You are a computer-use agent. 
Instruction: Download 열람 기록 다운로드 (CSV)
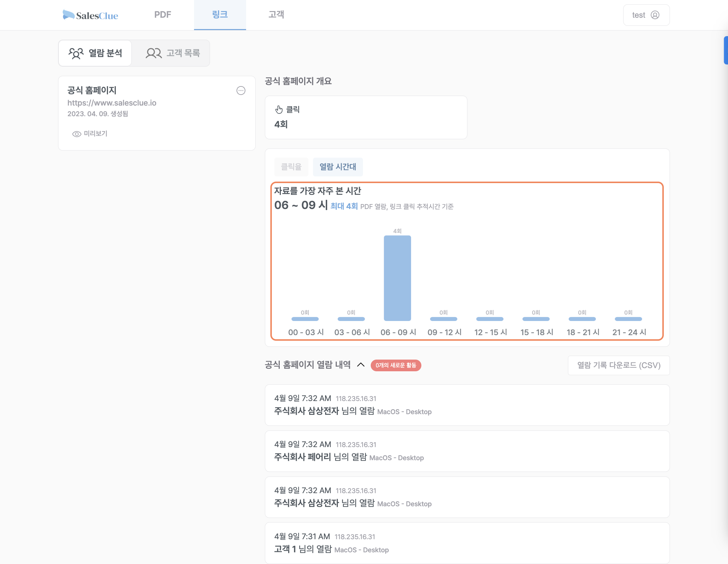(x=619, y=365)
